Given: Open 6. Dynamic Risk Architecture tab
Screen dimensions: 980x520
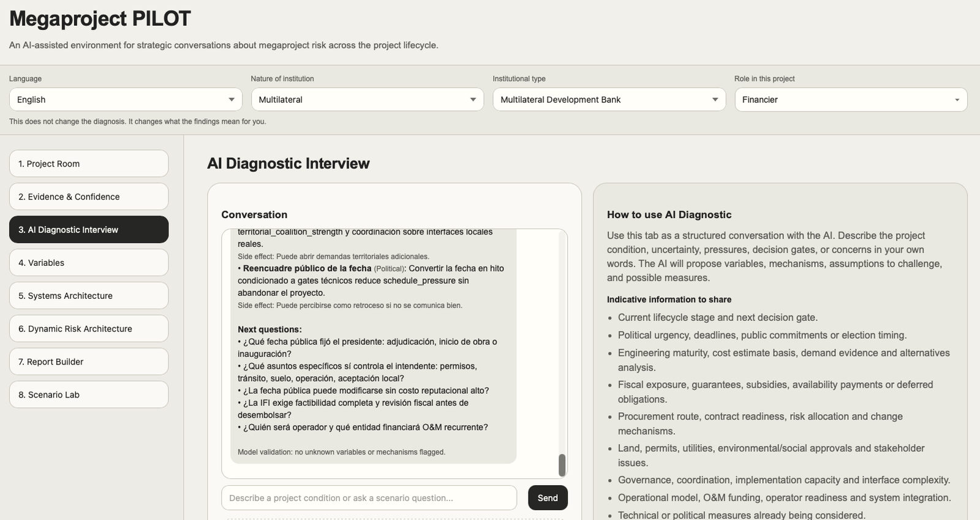Looking at the screenshot, I should (89, 329).
